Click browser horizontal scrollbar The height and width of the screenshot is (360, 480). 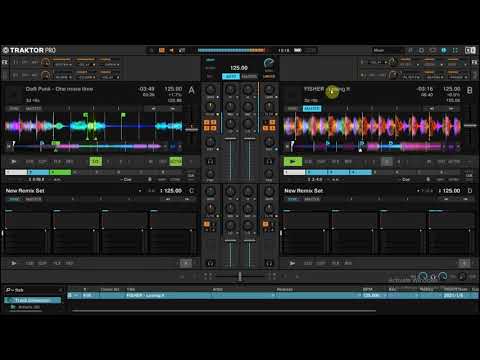point(224,311)
